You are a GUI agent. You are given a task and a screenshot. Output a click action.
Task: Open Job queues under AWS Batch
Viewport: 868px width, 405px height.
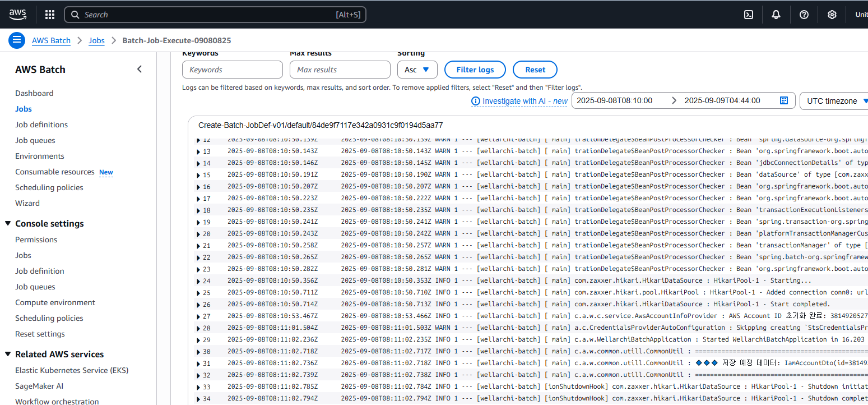coord(35,140)
